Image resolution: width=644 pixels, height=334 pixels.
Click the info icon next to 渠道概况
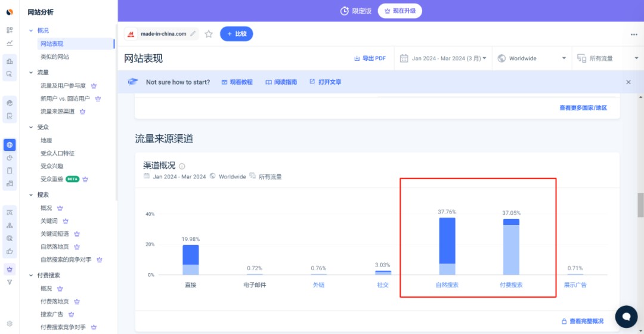coord(182,166)
